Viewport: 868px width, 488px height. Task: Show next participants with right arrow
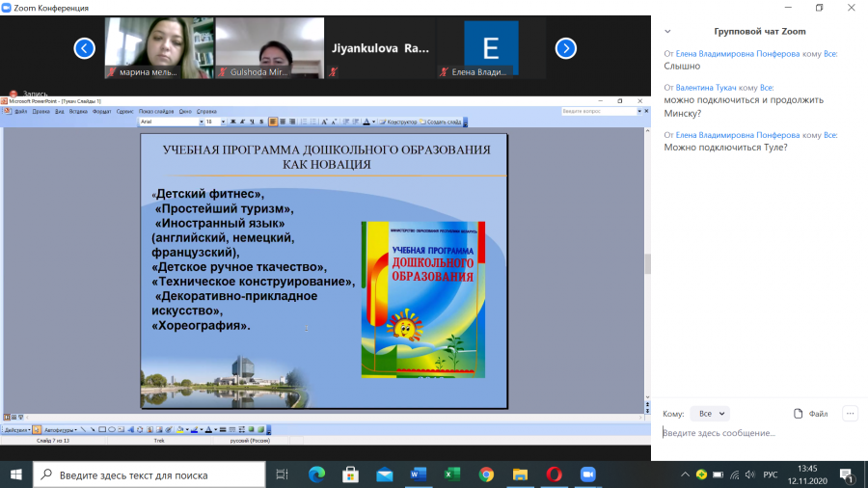(566, 48)
